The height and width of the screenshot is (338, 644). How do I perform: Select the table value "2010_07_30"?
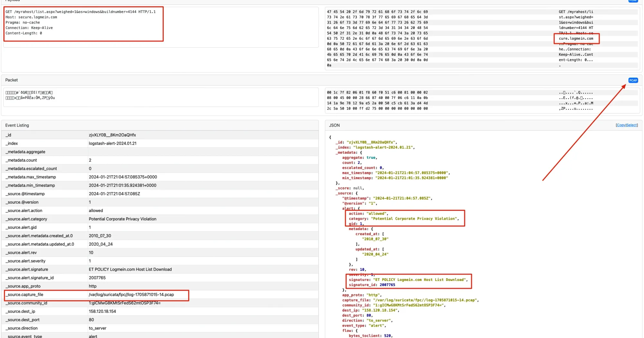tap(100, 236)
